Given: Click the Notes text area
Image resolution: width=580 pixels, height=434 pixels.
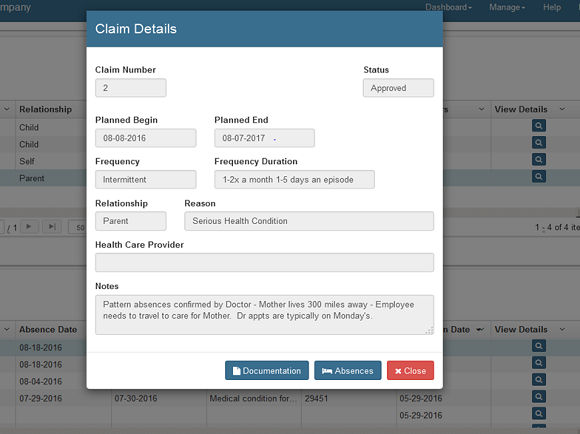Looking at the screenshot, I should pos(264,314).
